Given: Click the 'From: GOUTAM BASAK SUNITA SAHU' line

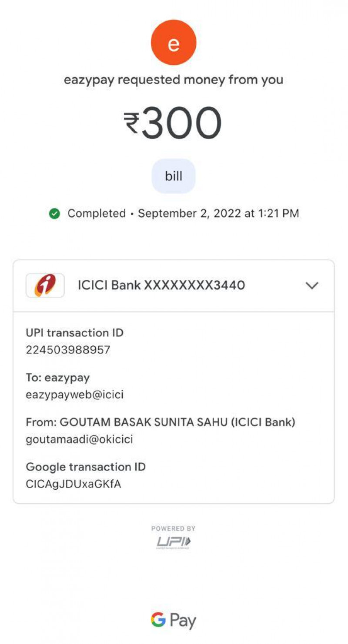Looking at the screenshot, I should (x=161, y=422).
